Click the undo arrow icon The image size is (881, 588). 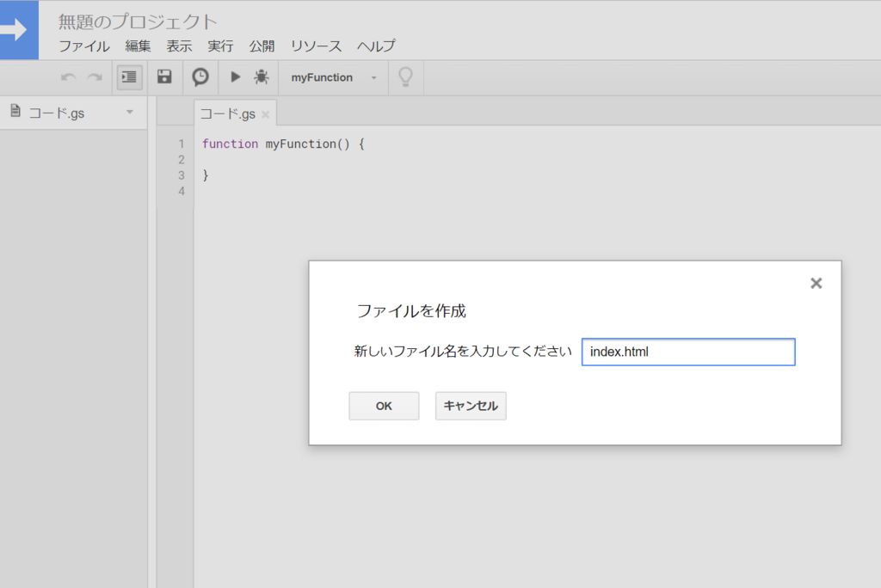pos(68,77)
